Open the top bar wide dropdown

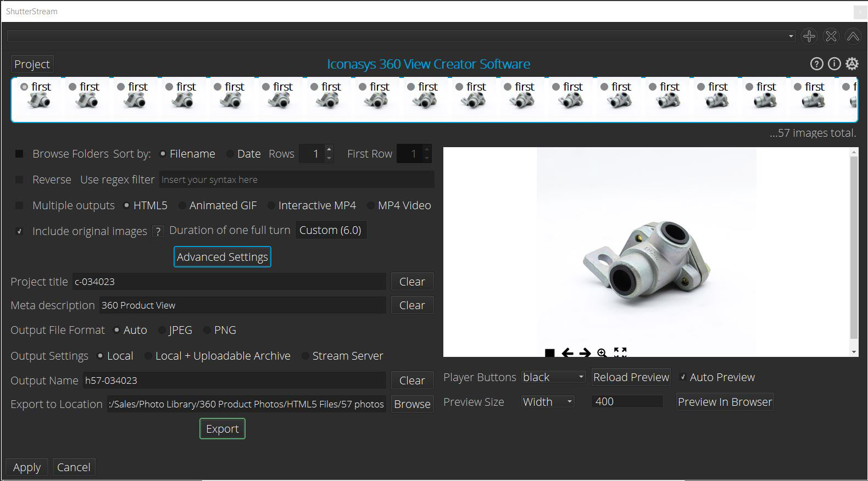402,36
